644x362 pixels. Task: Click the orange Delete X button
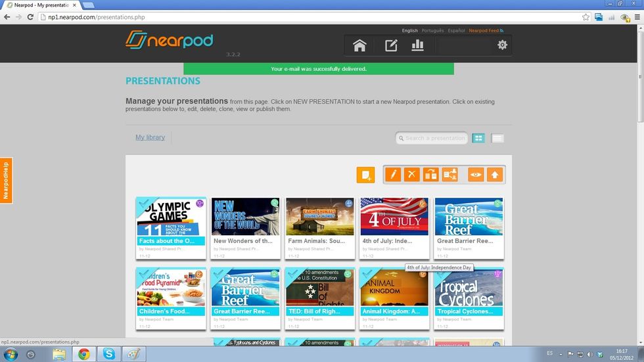[x=411, y=175]
